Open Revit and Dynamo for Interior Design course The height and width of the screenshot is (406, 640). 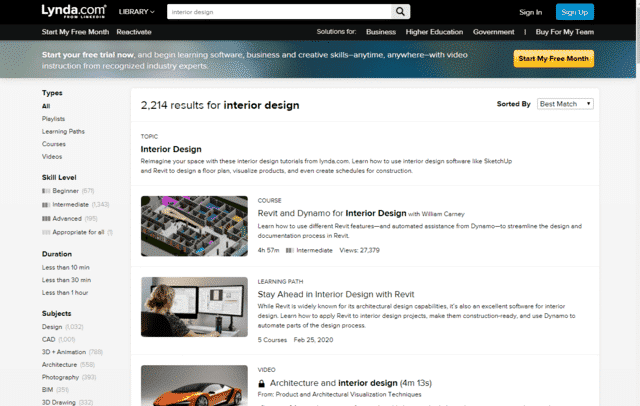[x=332, y=213]
